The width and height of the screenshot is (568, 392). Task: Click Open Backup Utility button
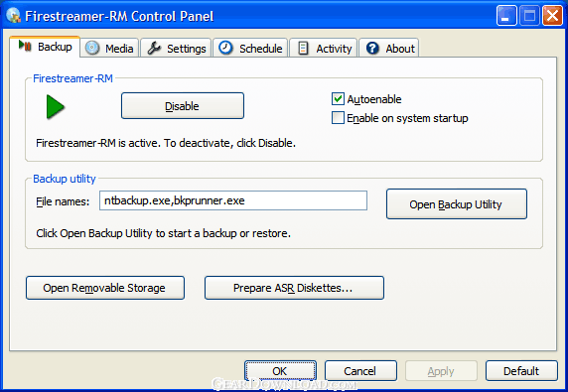(457, 203)
